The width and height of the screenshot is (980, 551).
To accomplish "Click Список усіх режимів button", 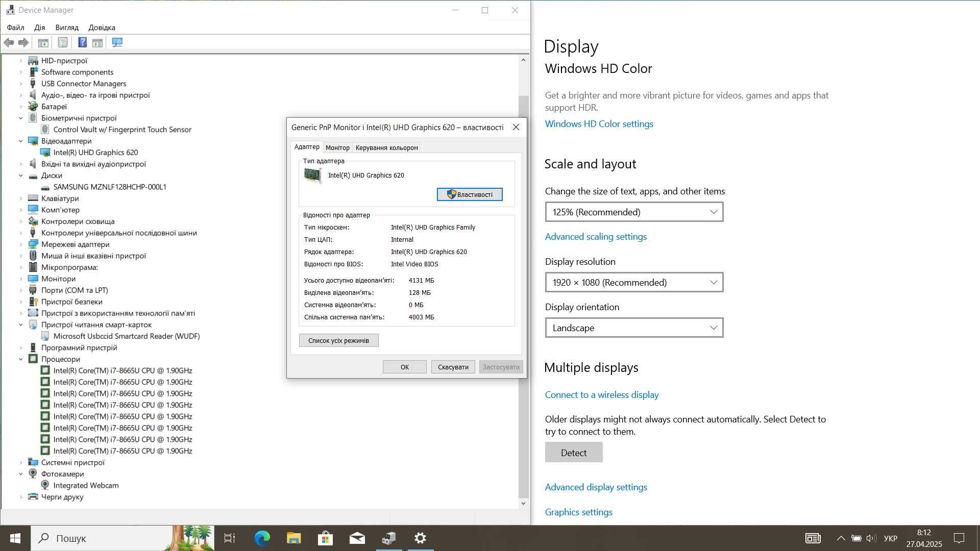I will click(338, 340).
